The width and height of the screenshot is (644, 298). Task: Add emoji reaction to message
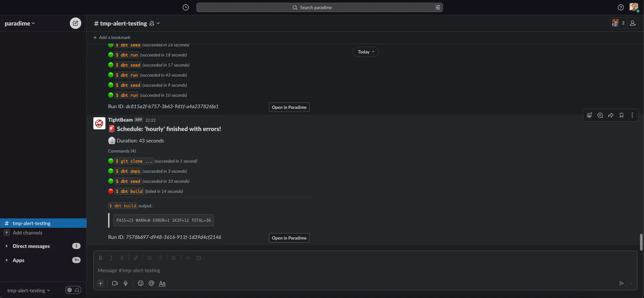[589, 115]
